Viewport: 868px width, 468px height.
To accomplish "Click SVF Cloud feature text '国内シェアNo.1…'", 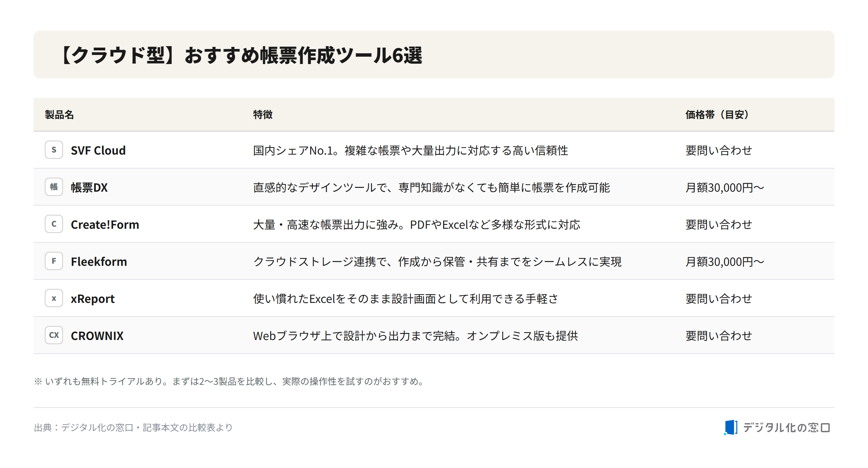I will [411, 150].
